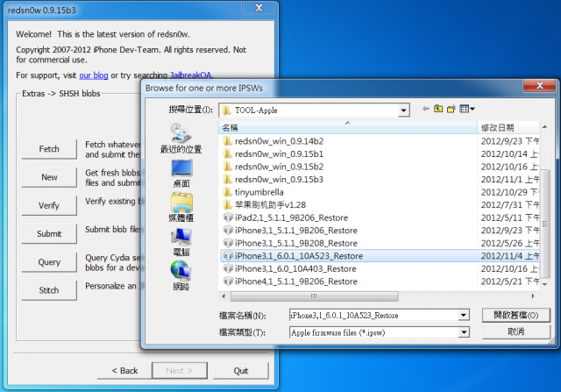Expand the file name (檔案名稱) dropdown arrow
This screenshot has width=561, height=392.
pyautogui.click(x=464, y=315)
